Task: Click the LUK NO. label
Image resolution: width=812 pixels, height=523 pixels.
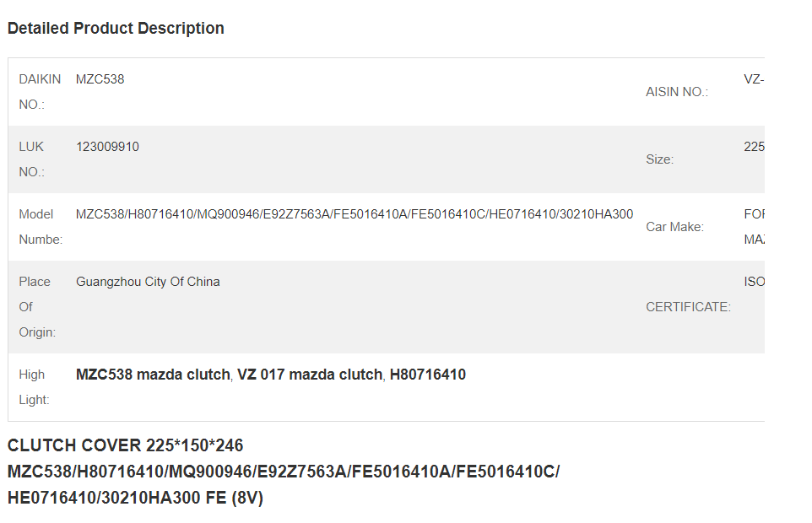Action: [x=31, y=159]
